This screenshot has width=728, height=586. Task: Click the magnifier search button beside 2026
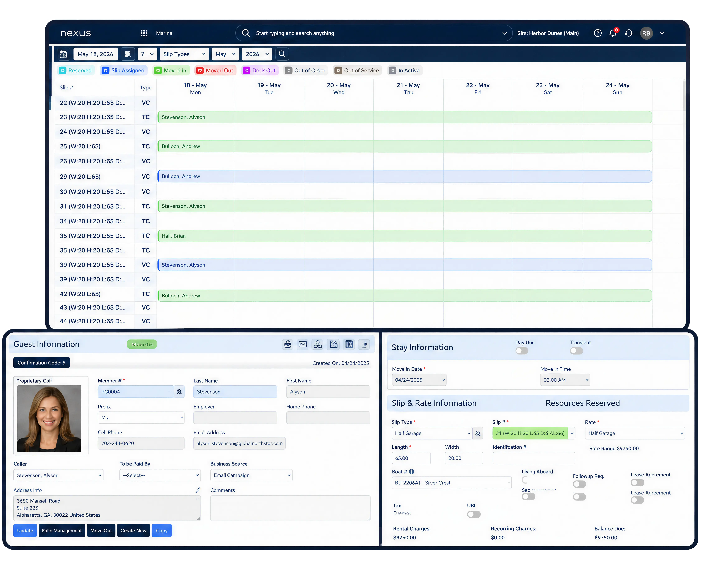(282, 54)
